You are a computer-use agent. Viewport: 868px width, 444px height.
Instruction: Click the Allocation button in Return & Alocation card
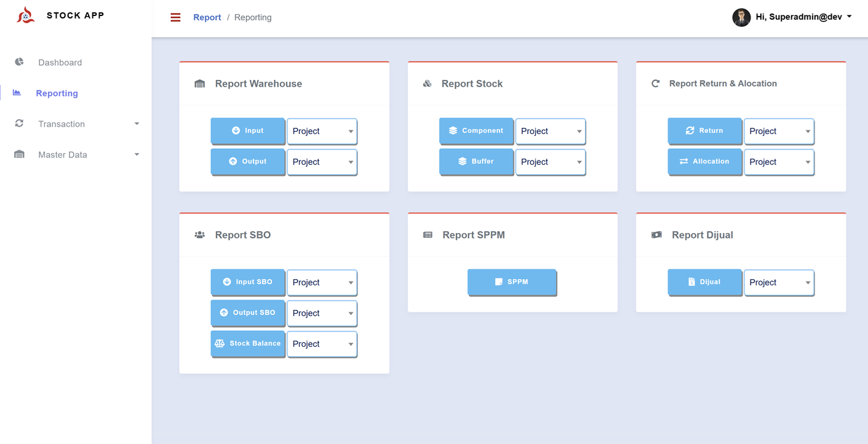point(704,162)
